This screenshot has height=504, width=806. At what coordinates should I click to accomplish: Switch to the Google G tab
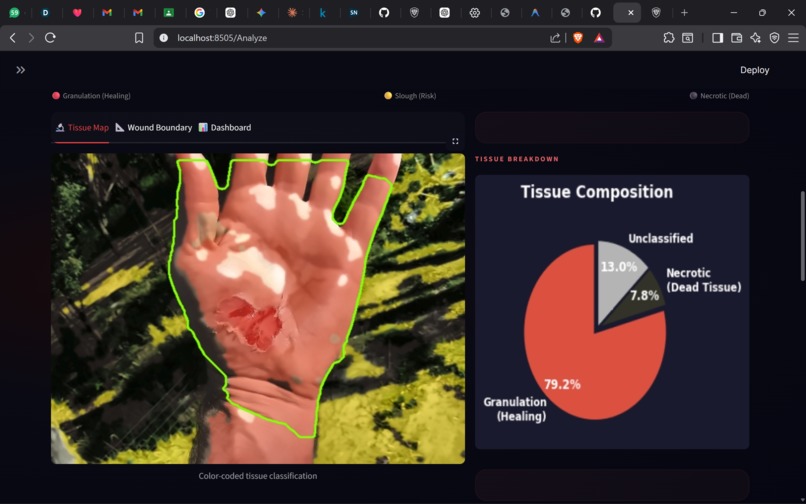click(x=199, y=13)
